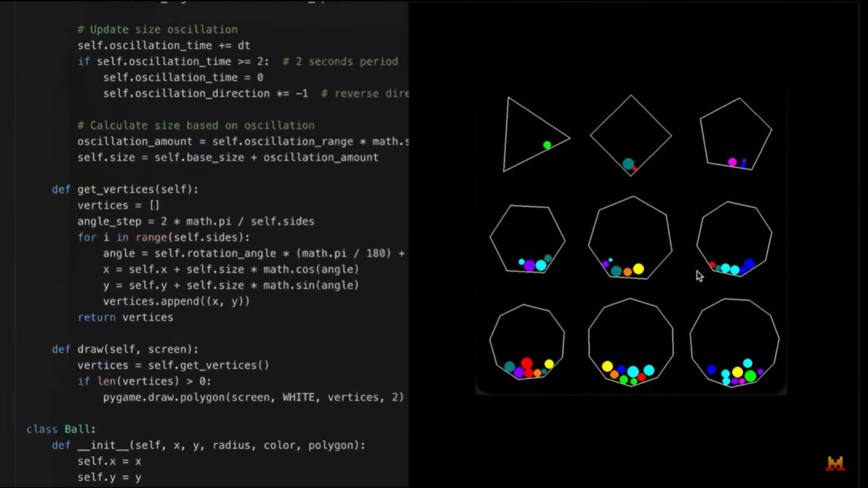Click the 'if len(vertices) > 0:' line
The image size is (868, 488).
coord(144,381)
